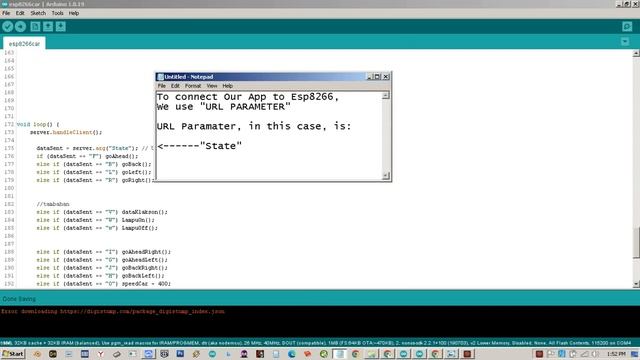
Task: Open the Serial Monitor icon at the toolbar's right
Action: 627,27
